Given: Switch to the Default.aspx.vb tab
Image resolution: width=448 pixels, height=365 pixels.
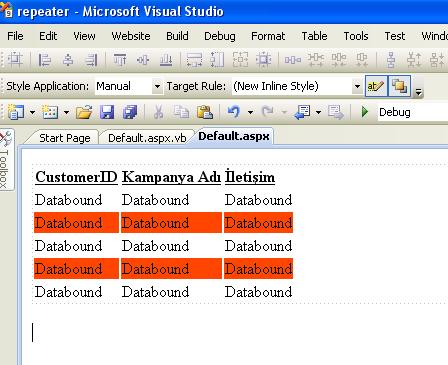Looking at the screenshot, I should point(147,138).
